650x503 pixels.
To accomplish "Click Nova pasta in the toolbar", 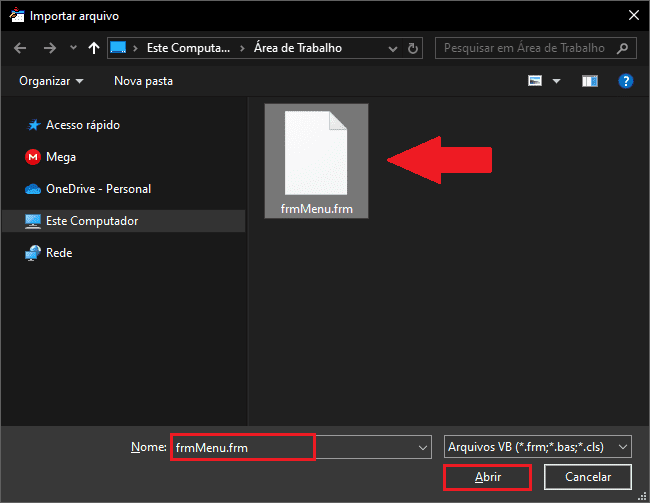I will [x=143, y=80].
